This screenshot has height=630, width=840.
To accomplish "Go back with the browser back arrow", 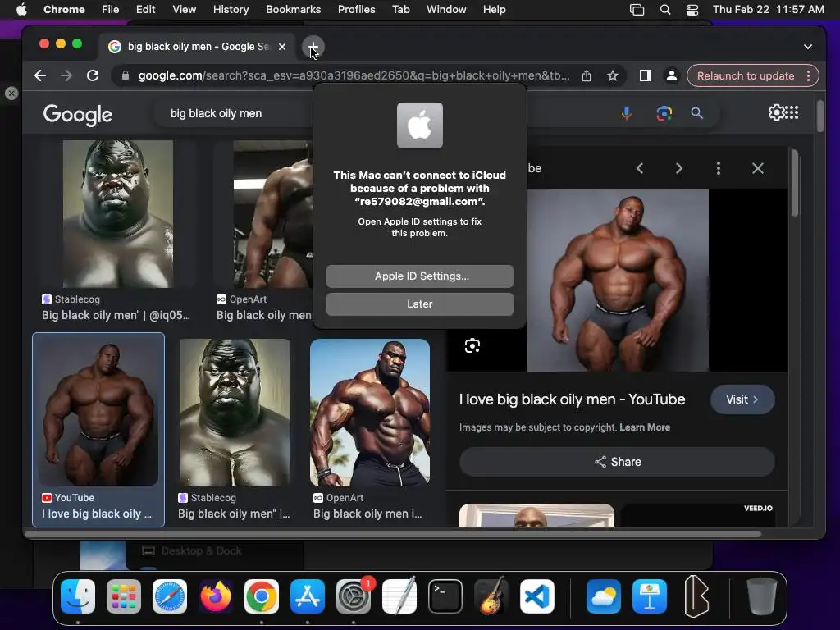I will pyautogui.click(x=40, y=75).
